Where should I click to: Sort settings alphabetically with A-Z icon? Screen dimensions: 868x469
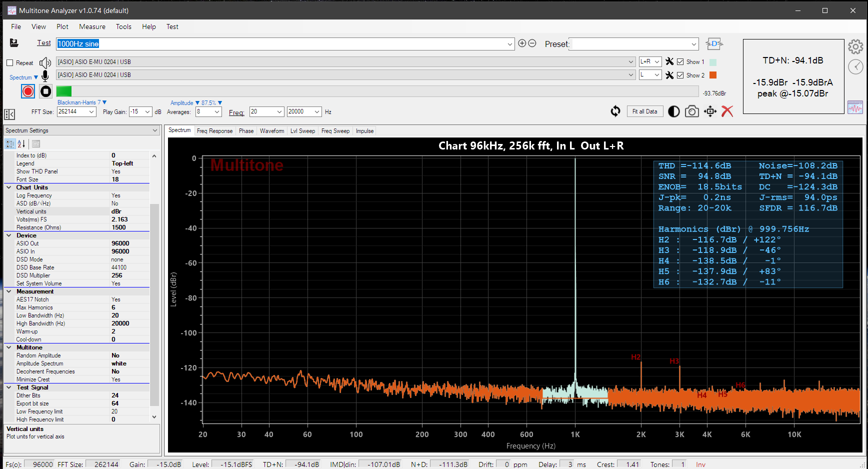pos(21,144)
